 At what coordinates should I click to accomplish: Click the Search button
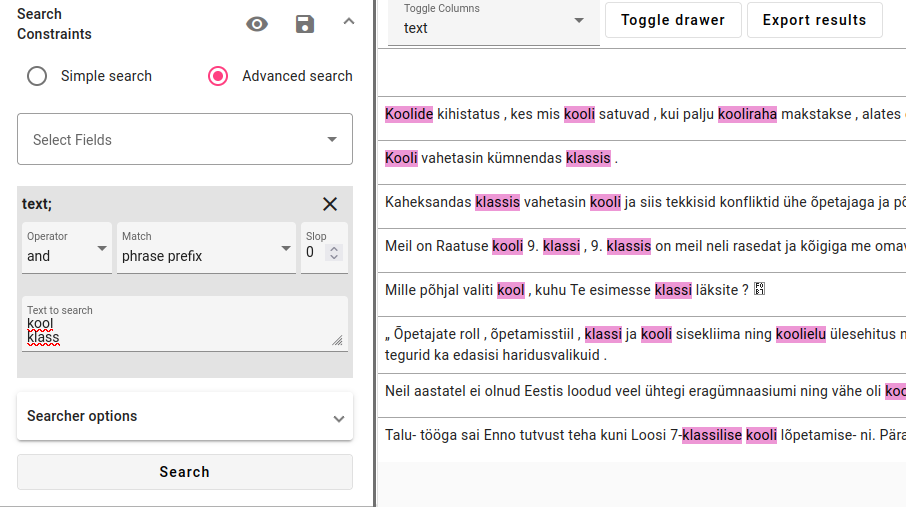tap(185, 472)
